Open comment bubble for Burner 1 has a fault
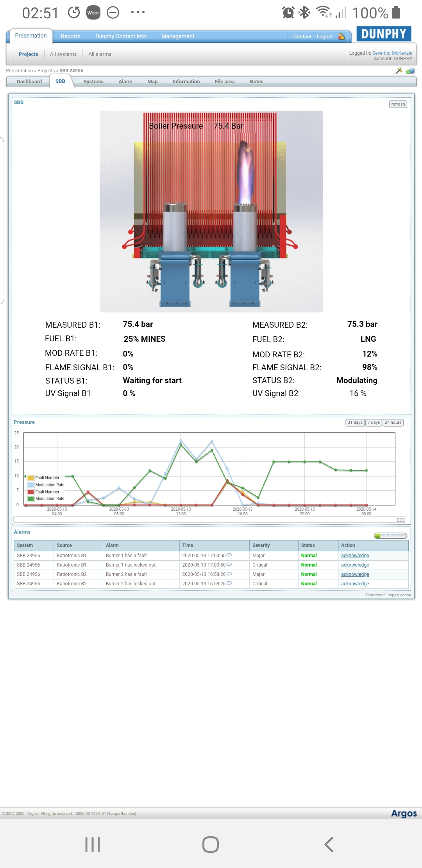The height and width of the screenshot is (868, 422). point(229,555)
